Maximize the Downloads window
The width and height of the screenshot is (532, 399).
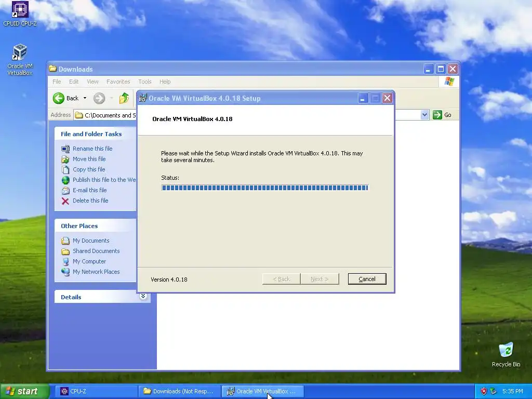441,69
